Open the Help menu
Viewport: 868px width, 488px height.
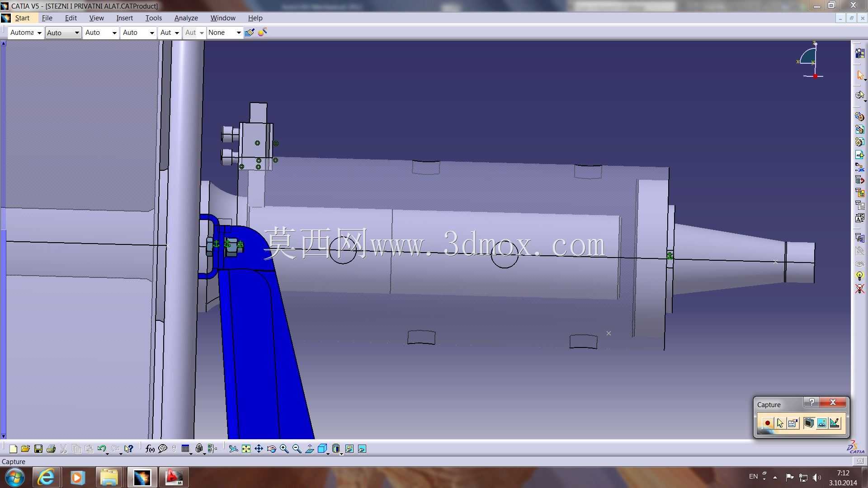coord(255,18)
